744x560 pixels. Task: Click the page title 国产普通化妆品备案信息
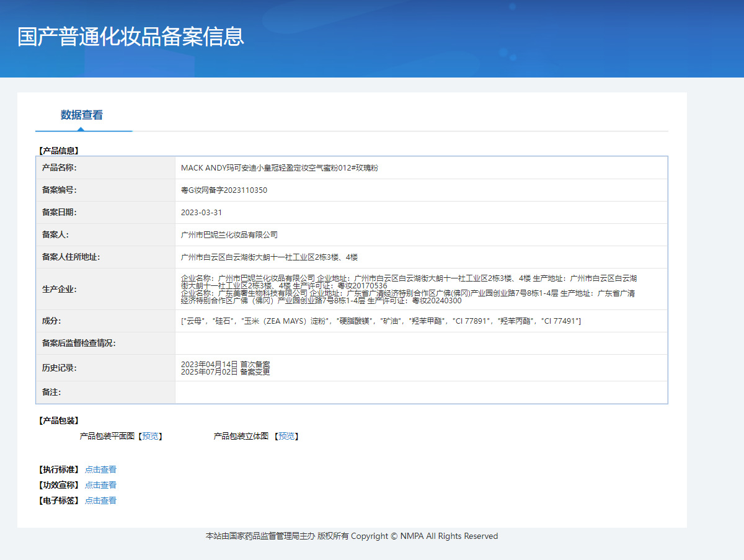[131, 37]
